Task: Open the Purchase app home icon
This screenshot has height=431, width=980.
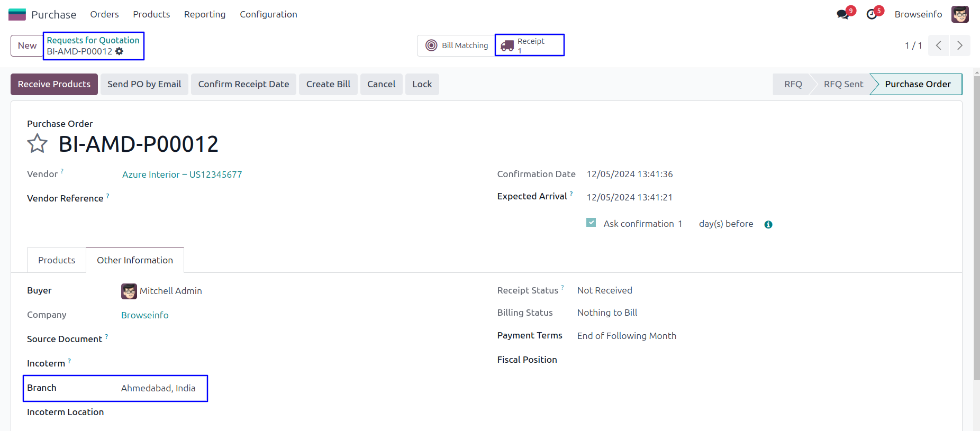Action: click(17, 14)
